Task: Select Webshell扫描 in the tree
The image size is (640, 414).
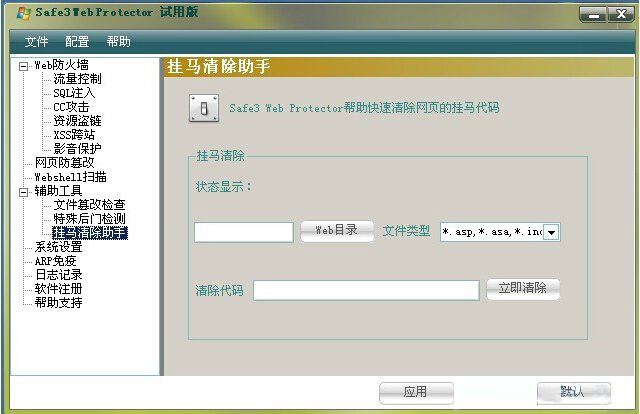Action: [71, 177]
